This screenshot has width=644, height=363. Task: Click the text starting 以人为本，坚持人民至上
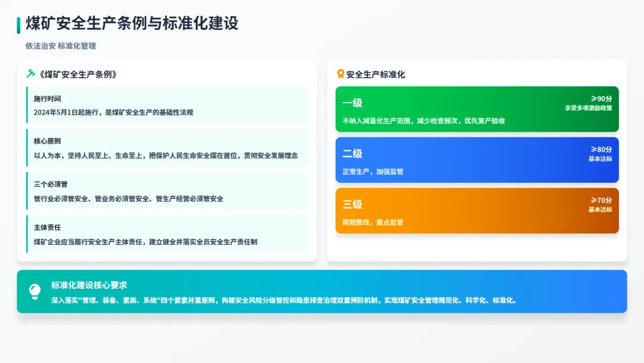click(x=166, y=155)
